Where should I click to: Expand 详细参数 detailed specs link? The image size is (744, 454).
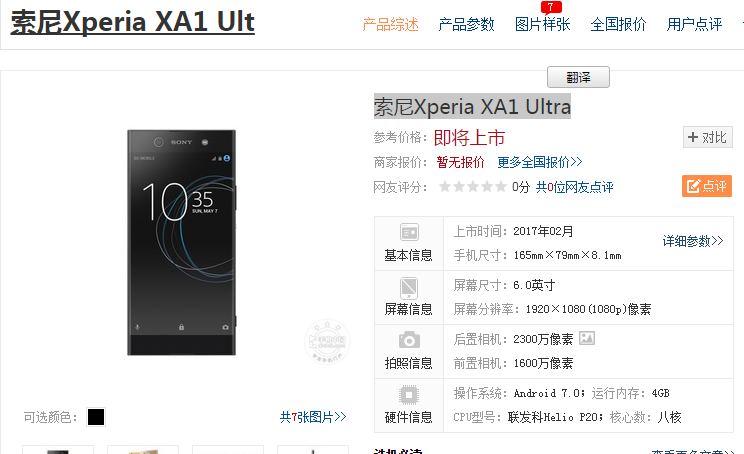pyautogui.click(x=693, y=241)
